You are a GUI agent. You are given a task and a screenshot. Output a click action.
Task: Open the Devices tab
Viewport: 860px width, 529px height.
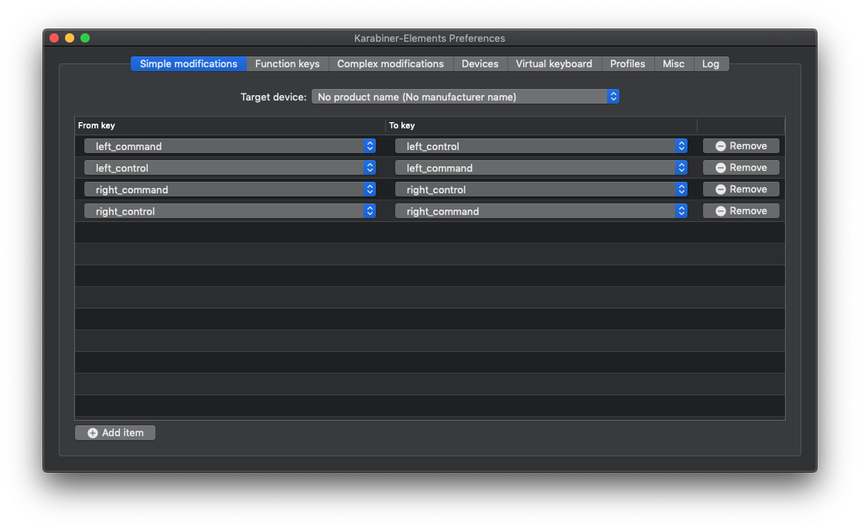click(x=480, y=64)
